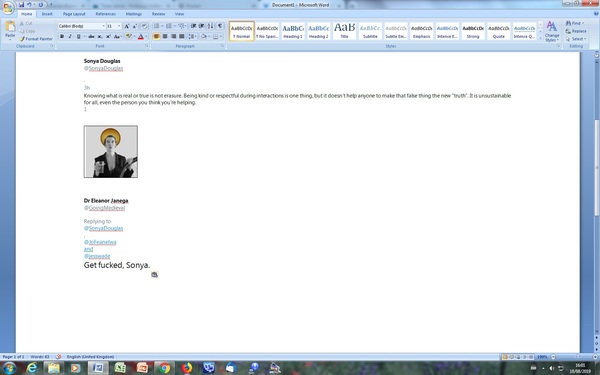Start a numbered list
The height and width of the screenshot is (375, 600).
tap(168, 26)
